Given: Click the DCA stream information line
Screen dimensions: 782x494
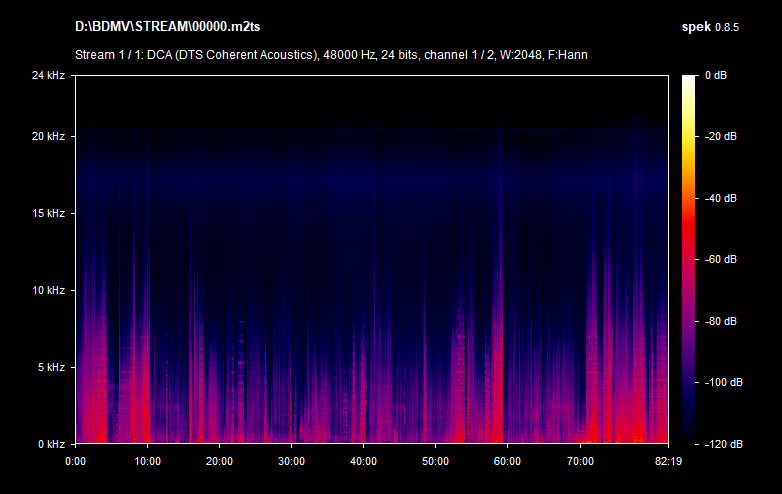Looking at the screenshot, I should pos(331,54).
